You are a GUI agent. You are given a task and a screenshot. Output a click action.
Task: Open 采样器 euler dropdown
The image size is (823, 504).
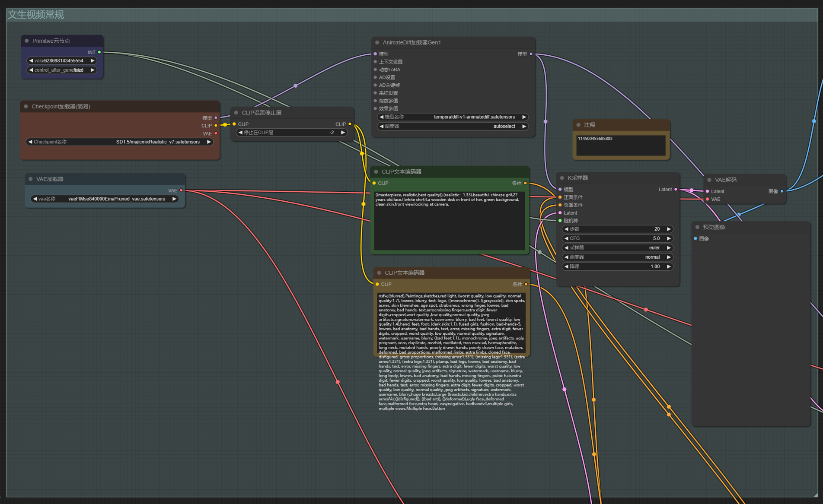click(617, 248)
